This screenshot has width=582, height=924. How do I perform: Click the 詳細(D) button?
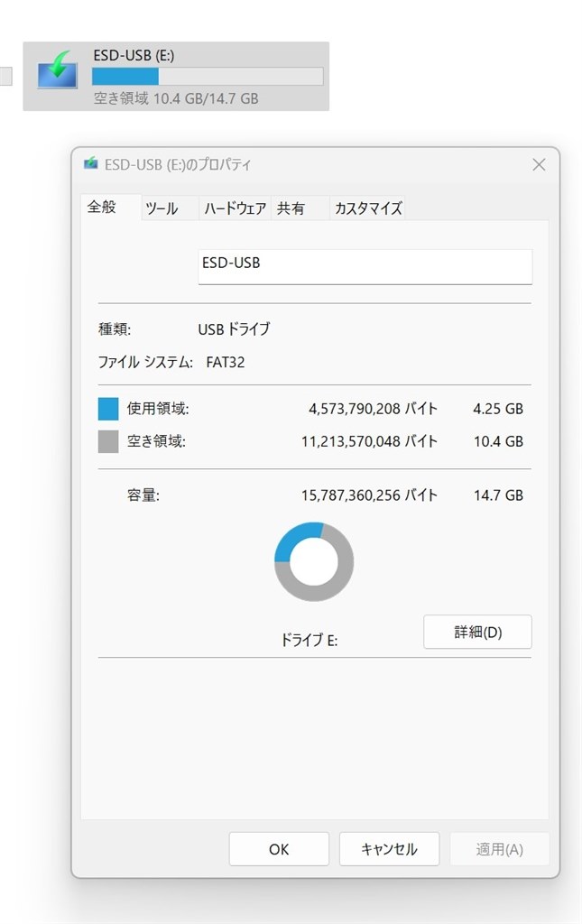[477, 633]
